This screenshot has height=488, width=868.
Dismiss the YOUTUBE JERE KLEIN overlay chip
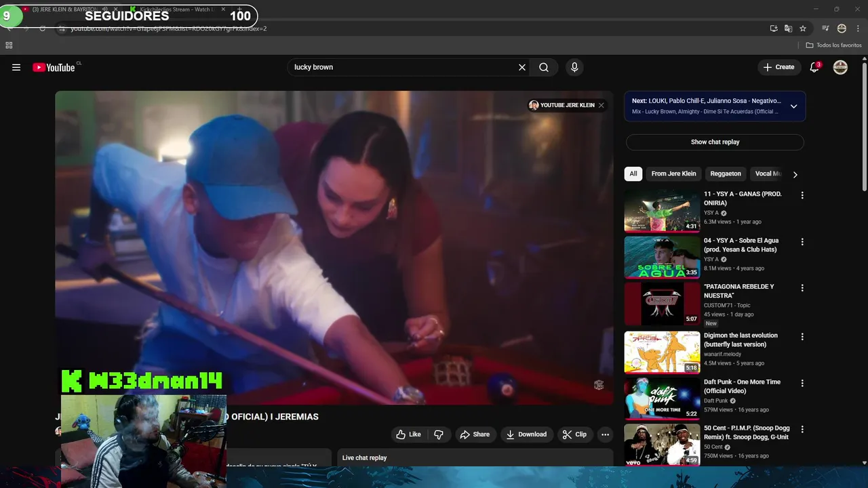(x=601, y=105)
